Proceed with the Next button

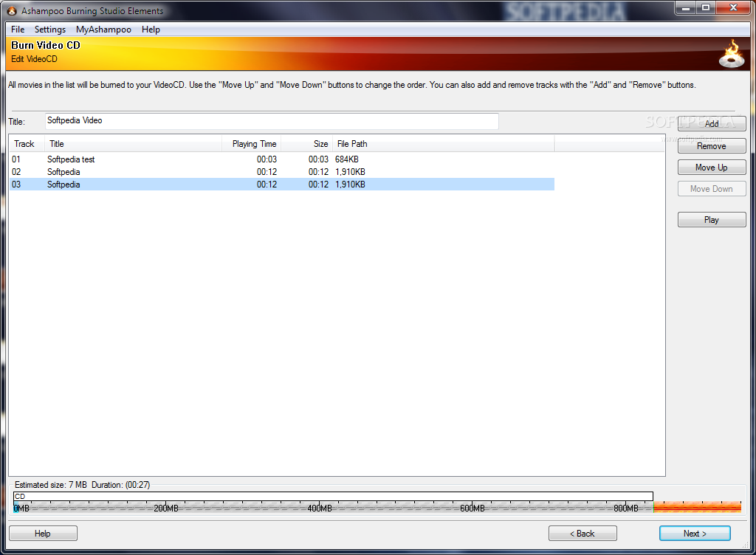tap(695, 534)
